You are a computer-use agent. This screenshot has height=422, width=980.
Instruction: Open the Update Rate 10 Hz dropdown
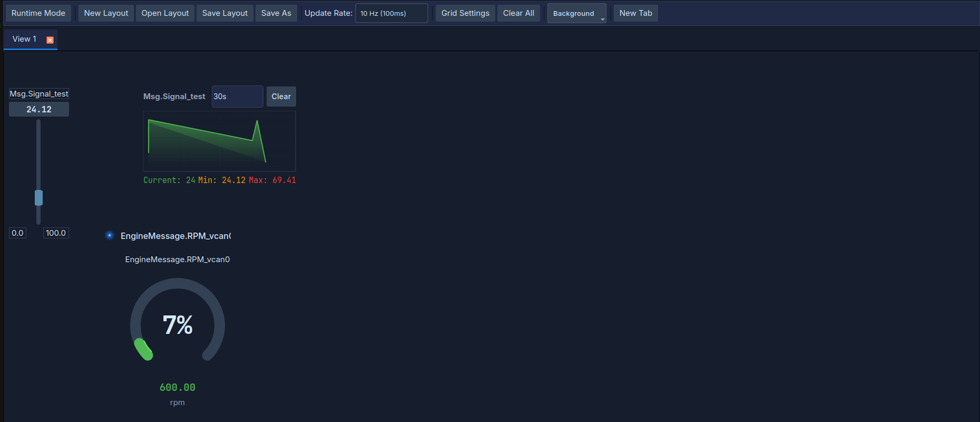pos(391,13)
